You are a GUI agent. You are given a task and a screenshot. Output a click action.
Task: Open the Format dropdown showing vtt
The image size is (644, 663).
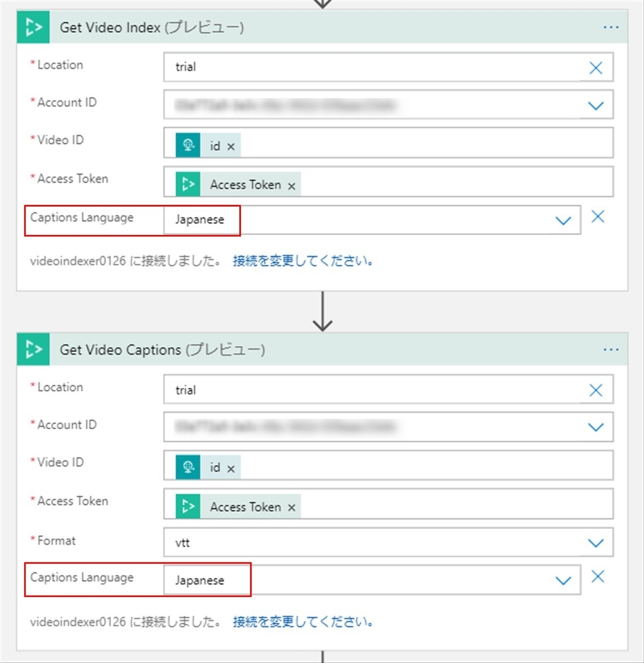(x=596, y=543)
